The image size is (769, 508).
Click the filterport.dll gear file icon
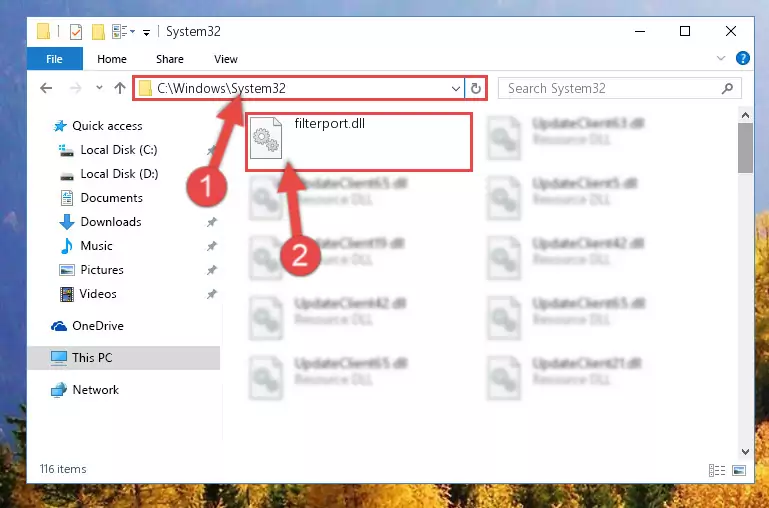tap(265, 139)
